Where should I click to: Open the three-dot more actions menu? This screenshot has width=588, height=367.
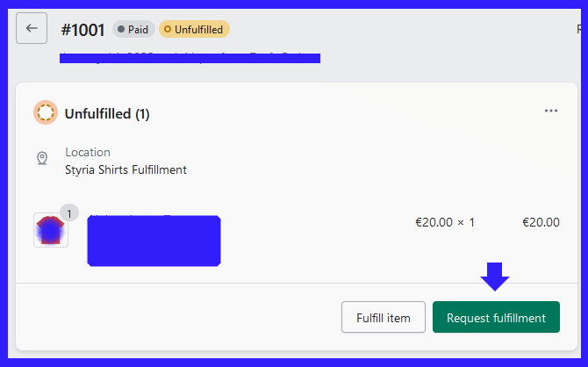point(551,111)
